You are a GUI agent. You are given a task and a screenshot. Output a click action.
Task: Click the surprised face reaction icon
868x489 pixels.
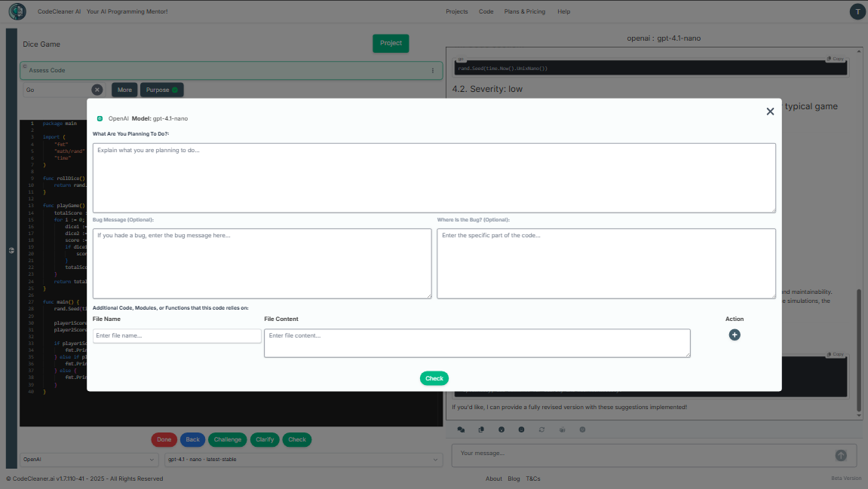[x=501, y=429]
